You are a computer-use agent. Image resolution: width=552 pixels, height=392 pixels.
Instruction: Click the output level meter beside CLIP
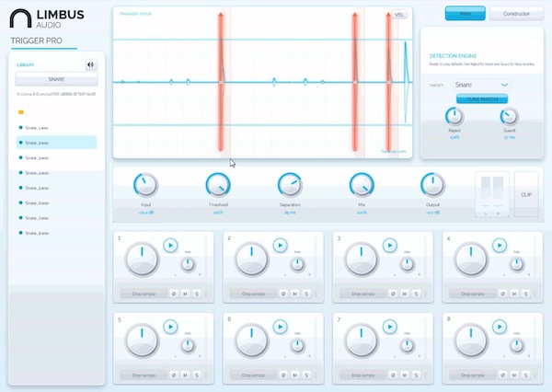click(492, 194)
